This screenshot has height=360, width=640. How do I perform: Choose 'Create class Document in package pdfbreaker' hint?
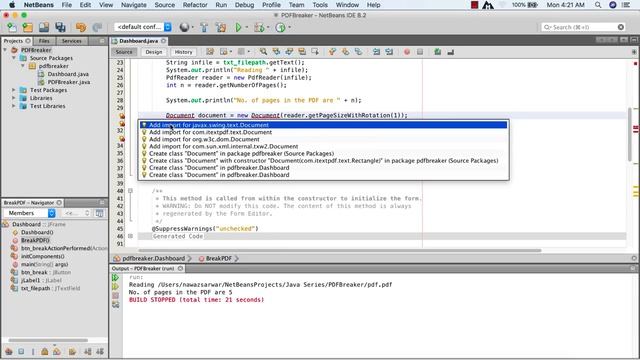[x=323, y=153]
